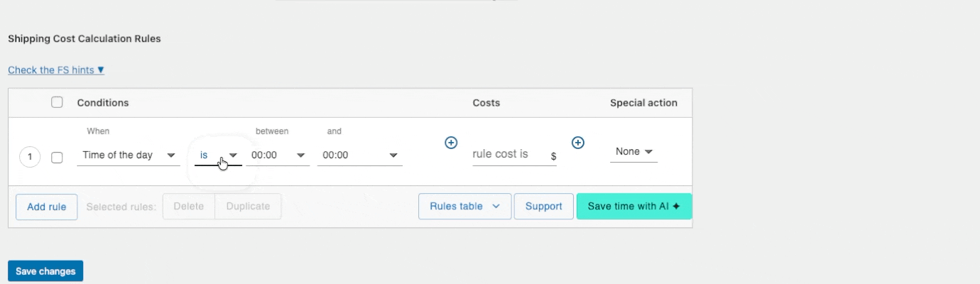This screenshot has height=284, width=980.
Task: Check the checkbox for rule 1
Action: 57,157
